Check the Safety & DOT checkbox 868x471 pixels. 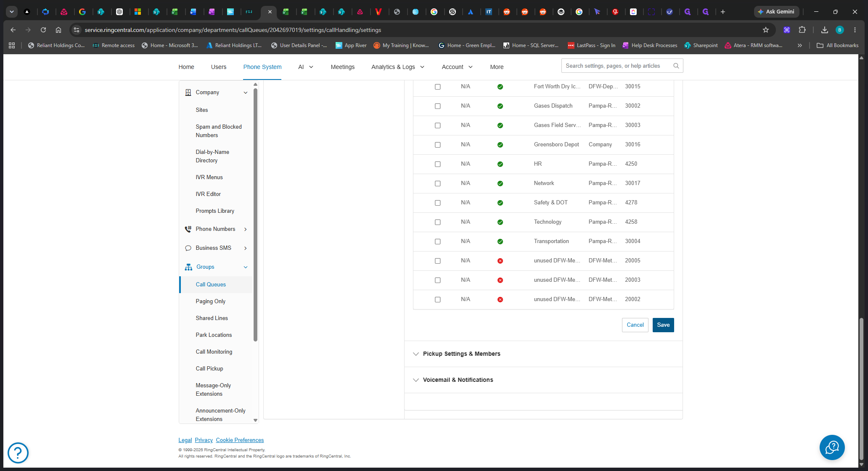[438, 203]
